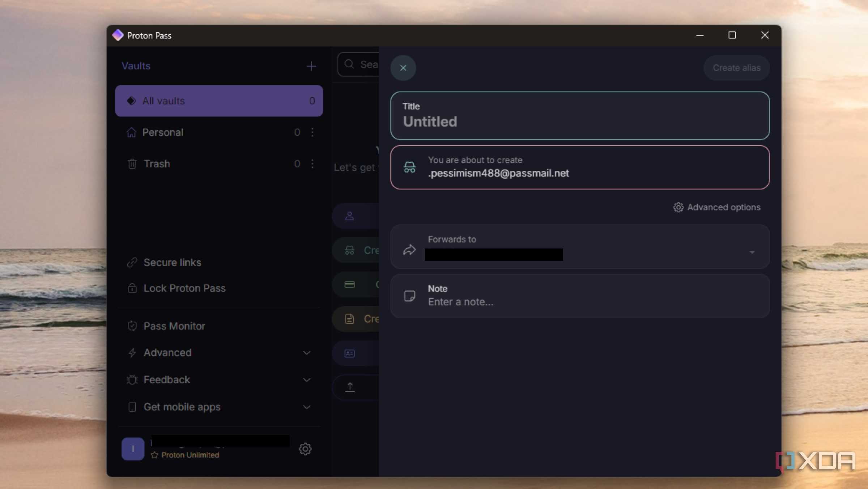Click the Create alias button
The image size is (868, 489).
736,68
